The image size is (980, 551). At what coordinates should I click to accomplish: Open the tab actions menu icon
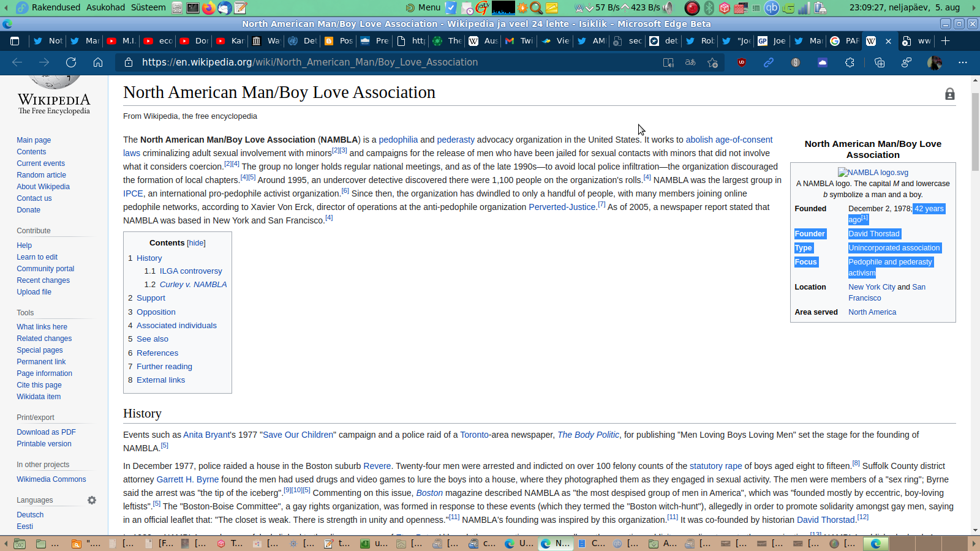click(15, 41)
